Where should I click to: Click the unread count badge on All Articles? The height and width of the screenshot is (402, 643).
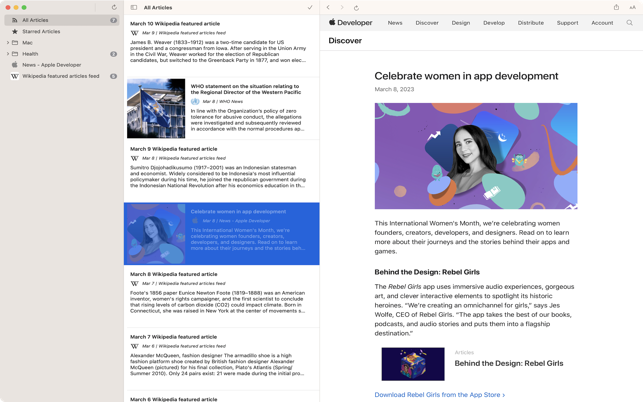pos(114,20)
